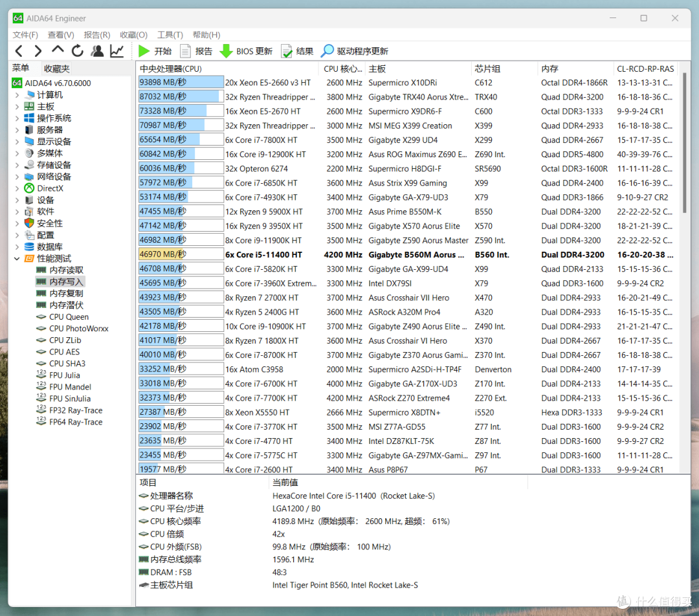Expand the 主板 tree node
The height and width of the screenshot is (616, 699).
click(17, 107)
